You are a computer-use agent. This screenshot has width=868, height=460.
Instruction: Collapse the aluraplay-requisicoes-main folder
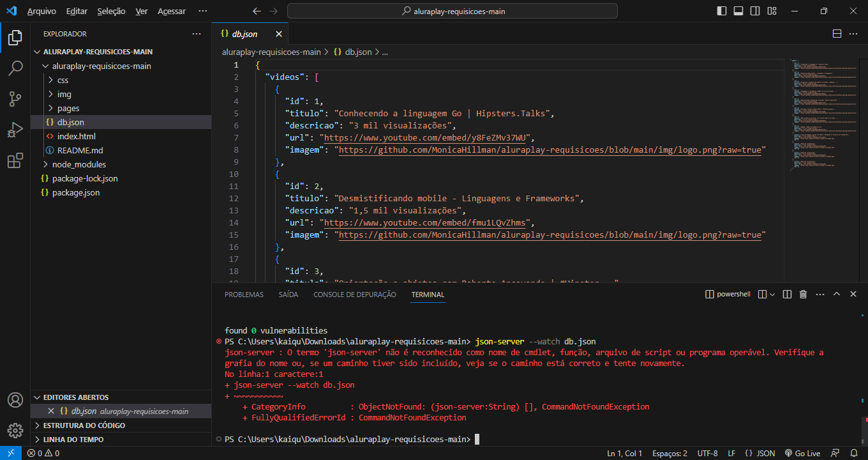(x=44, y=66)
